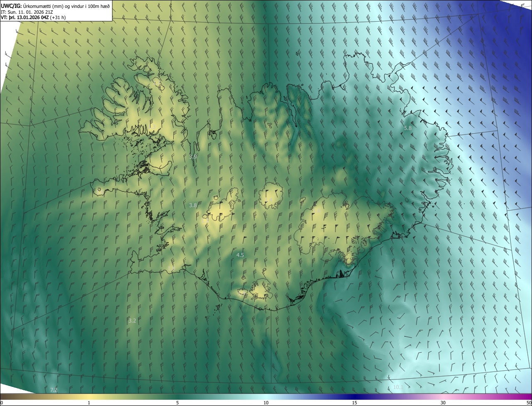Click the 1 tick on the color scale

click(x=89, y=403)
